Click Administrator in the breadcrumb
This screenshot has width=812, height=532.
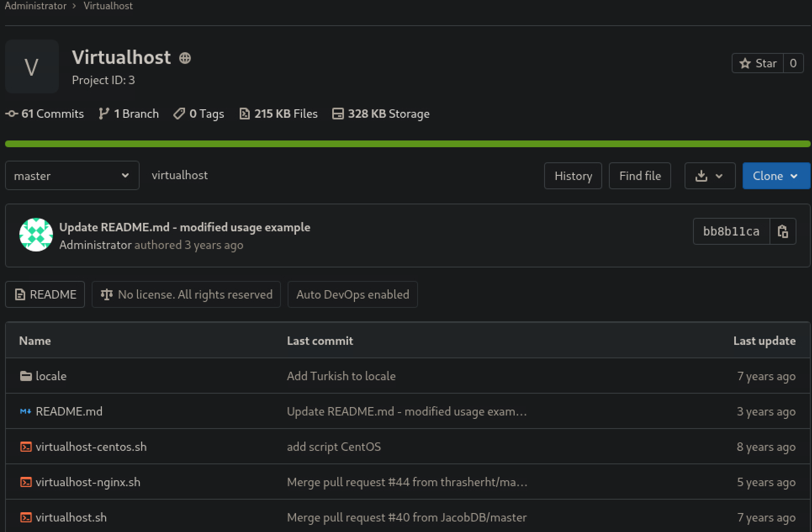[x=35, y=6]
